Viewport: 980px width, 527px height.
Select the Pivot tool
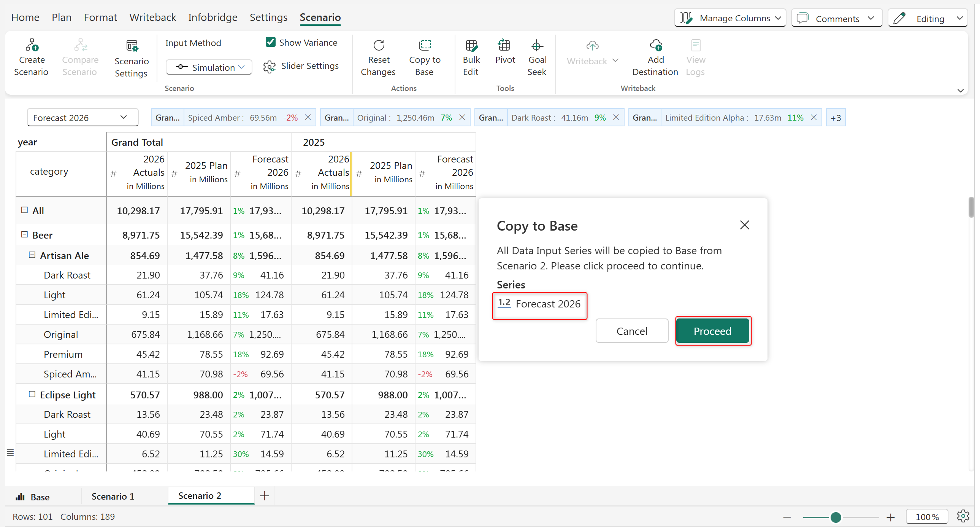point(504,45)
